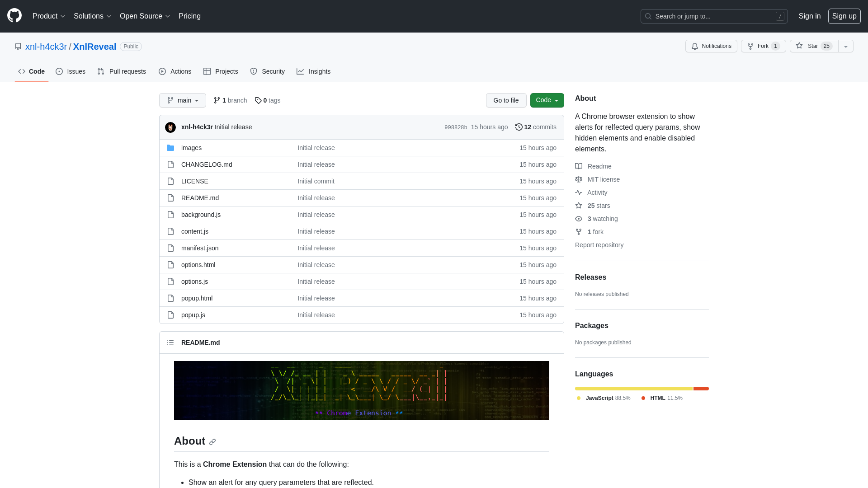Screen dimensions: 868x488
Task: Click branch icon beside 1 branch
Action: point(217,100)
